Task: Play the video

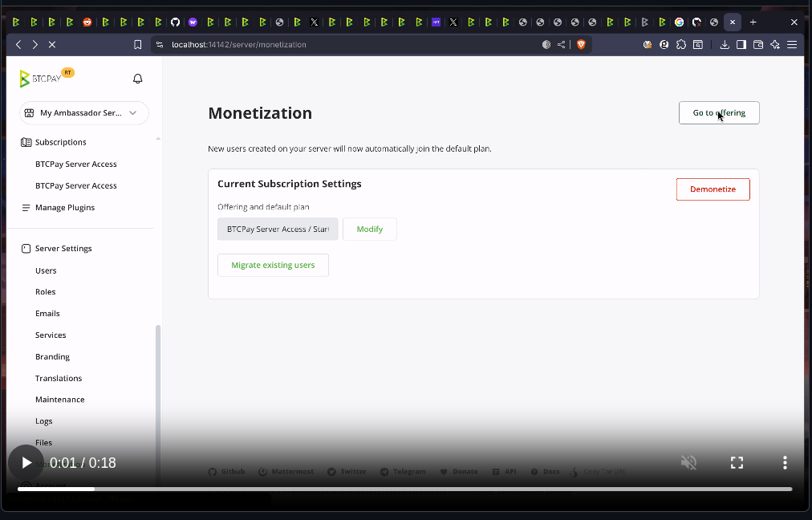Action: (x=26, y=463)
